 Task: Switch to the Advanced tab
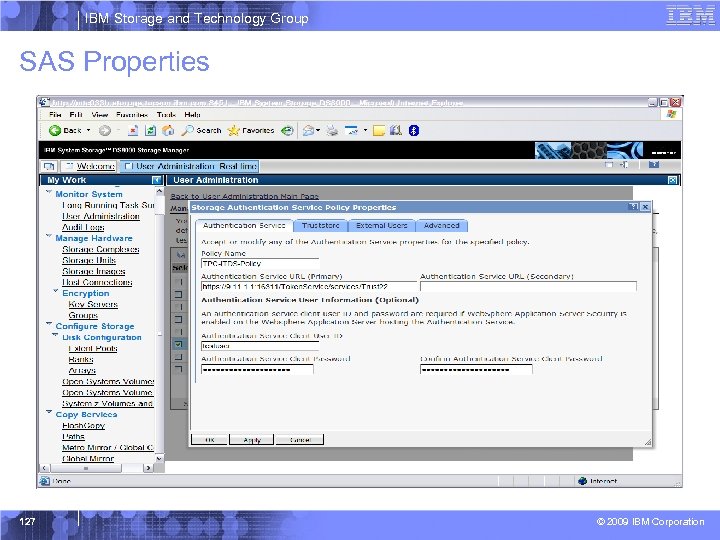(x=441, y=225)
